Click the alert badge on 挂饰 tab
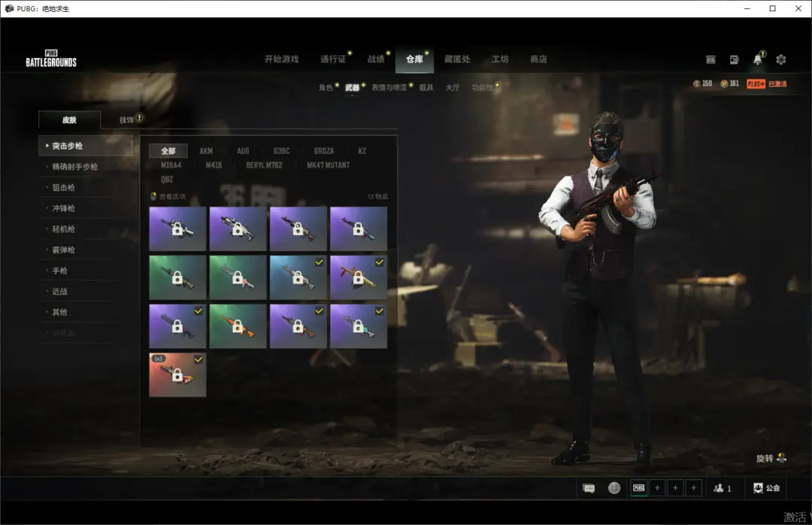 click(139, 118)
